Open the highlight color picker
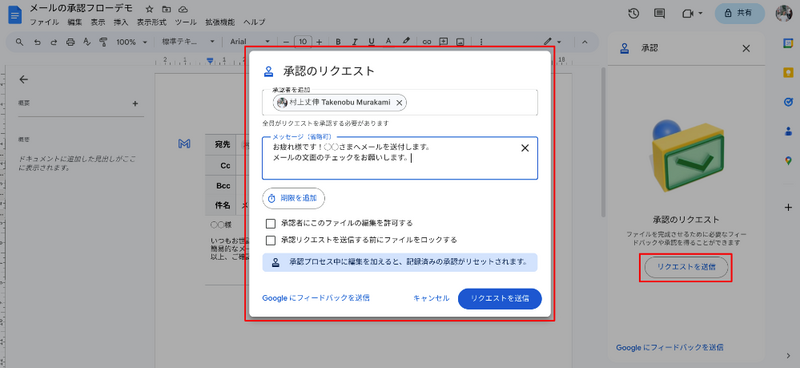 click(406, 42)
